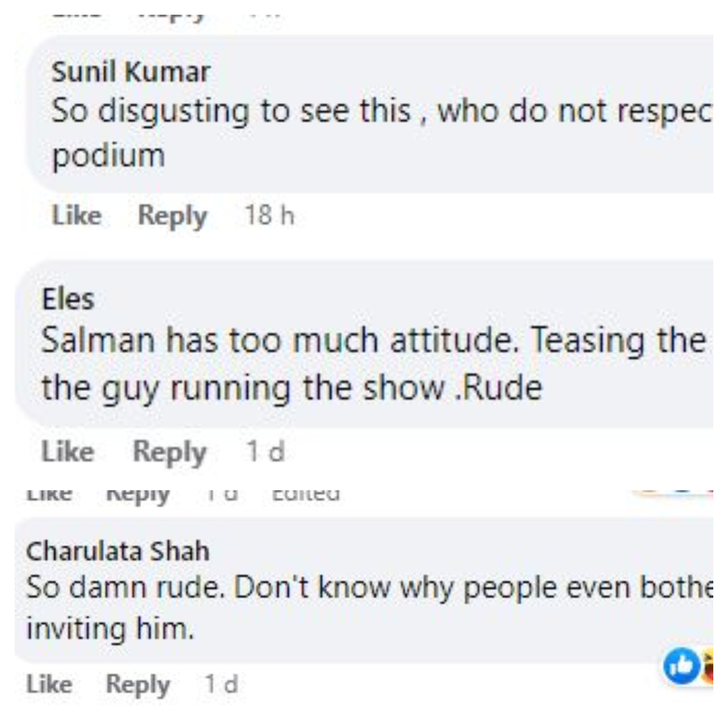
Task: Click the laughing emoji reaction icon
Action: pos(708,666)
